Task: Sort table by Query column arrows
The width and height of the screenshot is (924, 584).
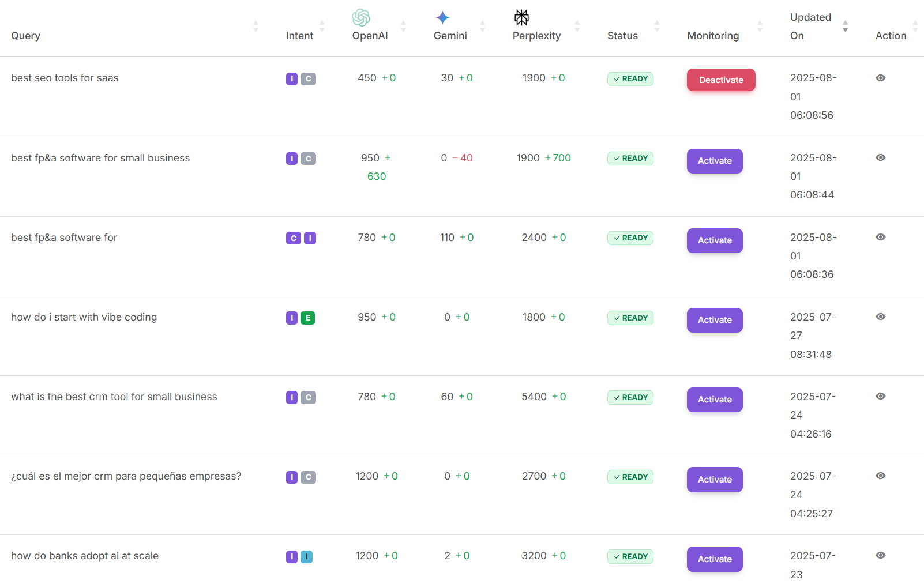Action: point(256,26)
